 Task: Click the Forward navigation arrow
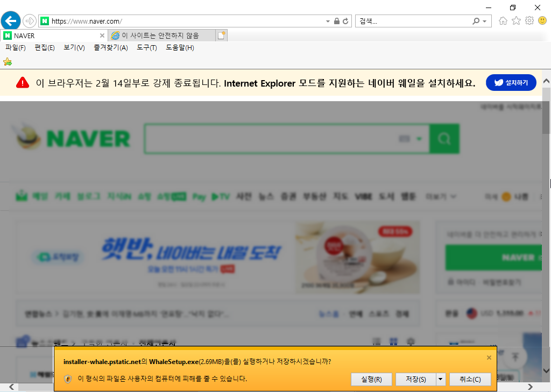30,21
